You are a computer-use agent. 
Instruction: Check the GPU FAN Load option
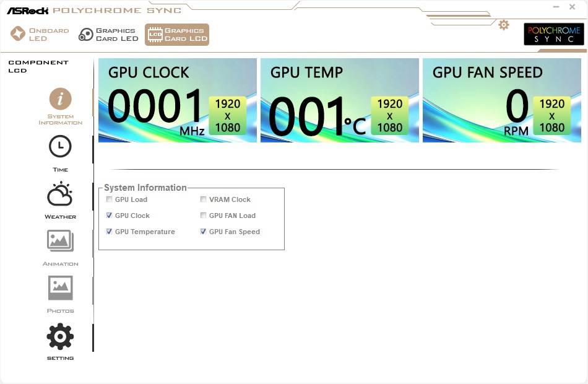pos(203,216)
